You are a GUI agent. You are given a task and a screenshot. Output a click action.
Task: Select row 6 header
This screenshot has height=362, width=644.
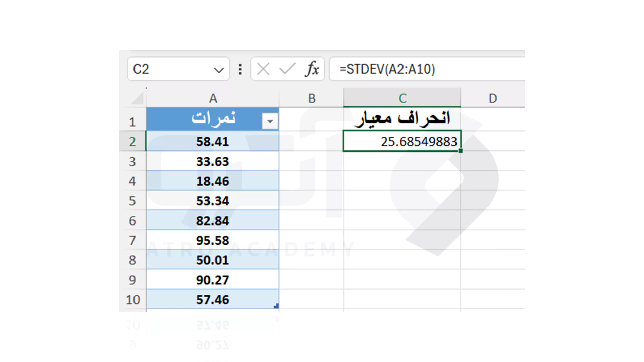tap(132, 221)
